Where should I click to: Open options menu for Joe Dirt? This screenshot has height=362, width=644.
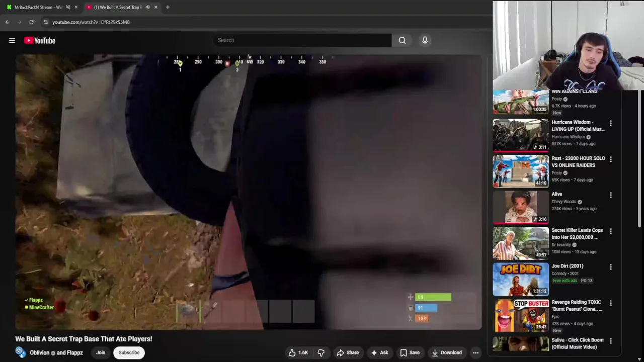pyautogui.click(x=611, y=267)
